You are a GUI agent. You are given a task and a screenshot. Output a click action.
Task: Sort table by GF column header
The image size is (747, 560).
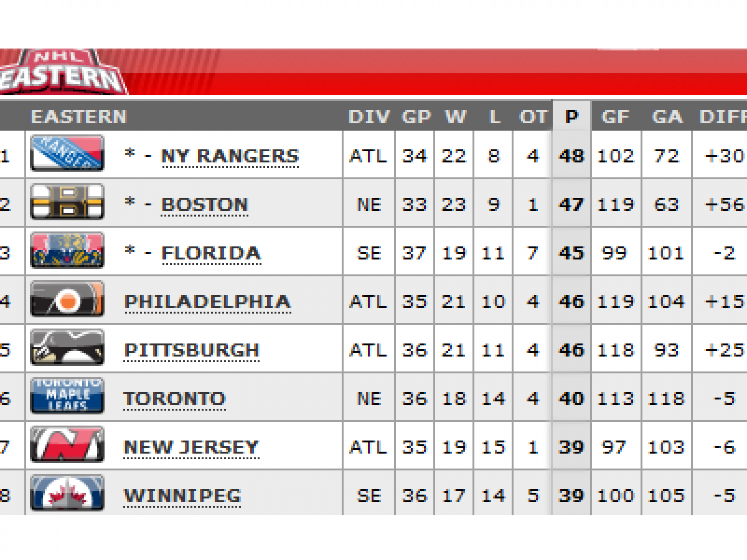click(x=615, y=117)
